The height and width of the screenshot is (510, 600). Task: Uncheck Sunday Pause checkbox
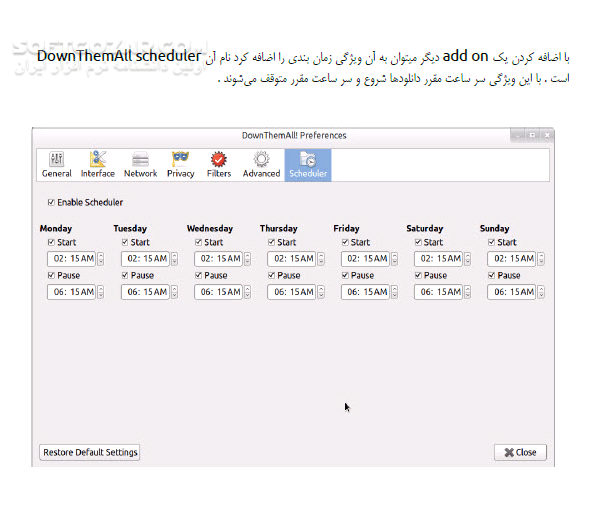point(491,275)
